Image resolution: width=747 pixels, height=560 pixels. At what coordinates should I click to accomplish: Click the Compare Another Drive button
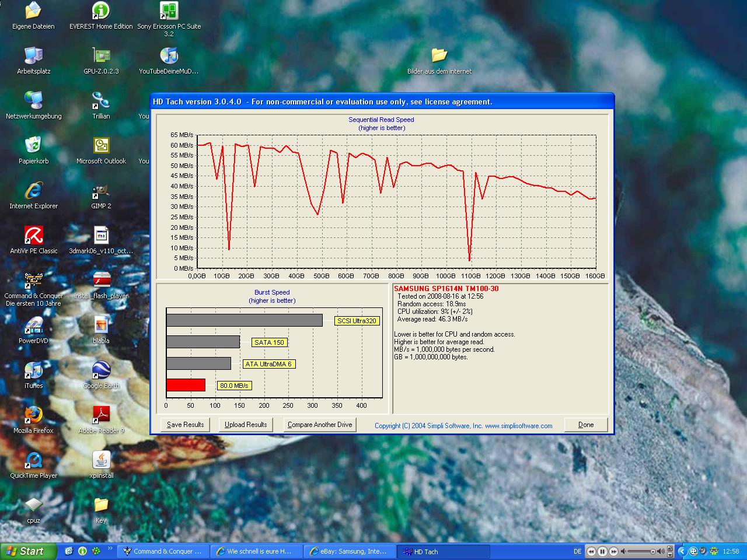tap(320, 425)
